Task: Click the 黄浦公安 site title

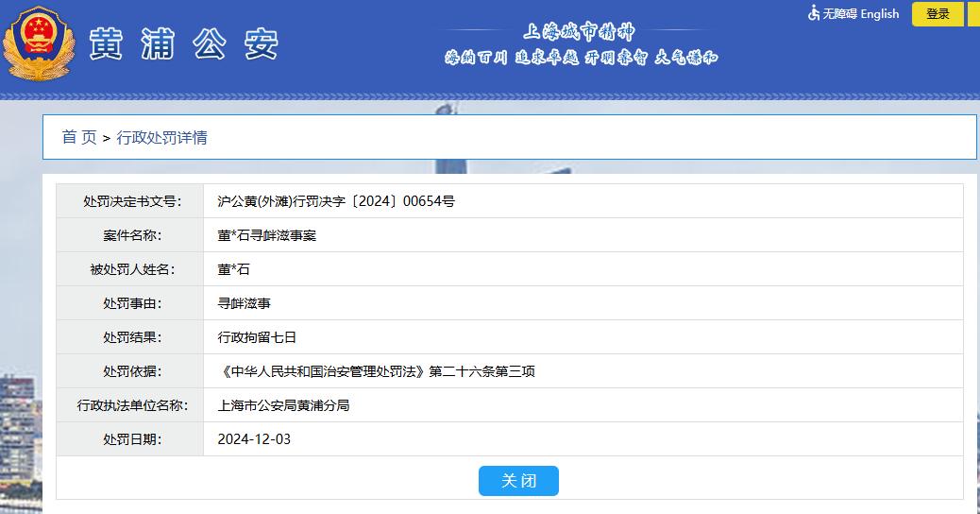Action: tap(183, 44)
